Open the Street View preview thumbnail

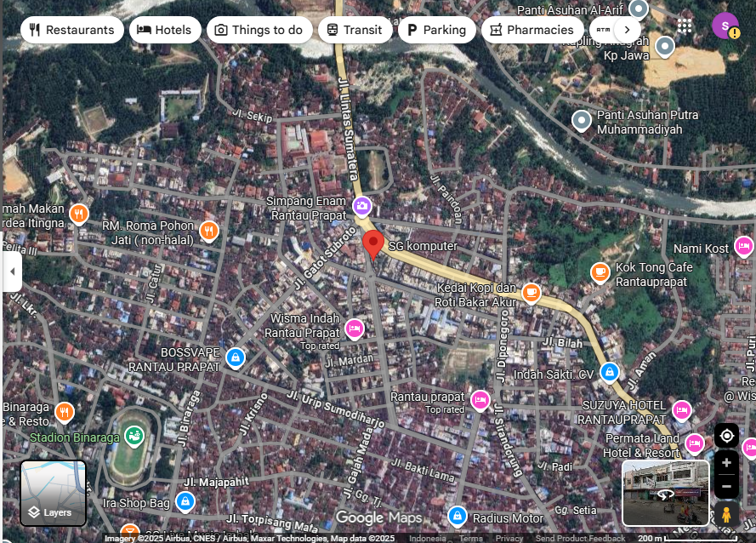click(x=665, y=493)
